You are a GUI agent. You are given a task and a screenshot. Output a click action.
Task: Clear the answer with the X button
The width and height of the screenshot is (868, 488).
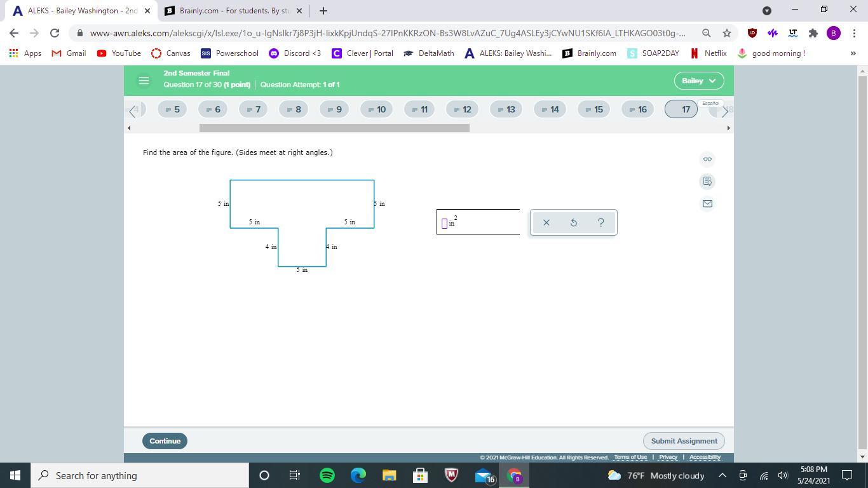[x=546, y=222]
